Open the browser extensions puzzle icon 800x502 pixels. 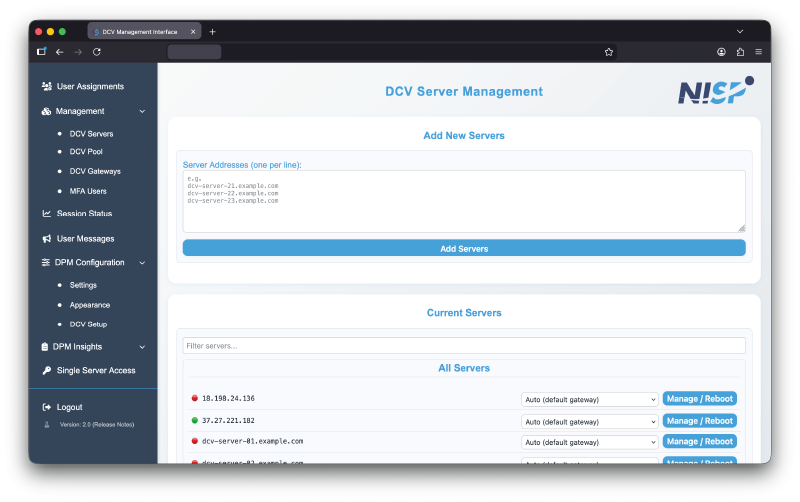740,51
